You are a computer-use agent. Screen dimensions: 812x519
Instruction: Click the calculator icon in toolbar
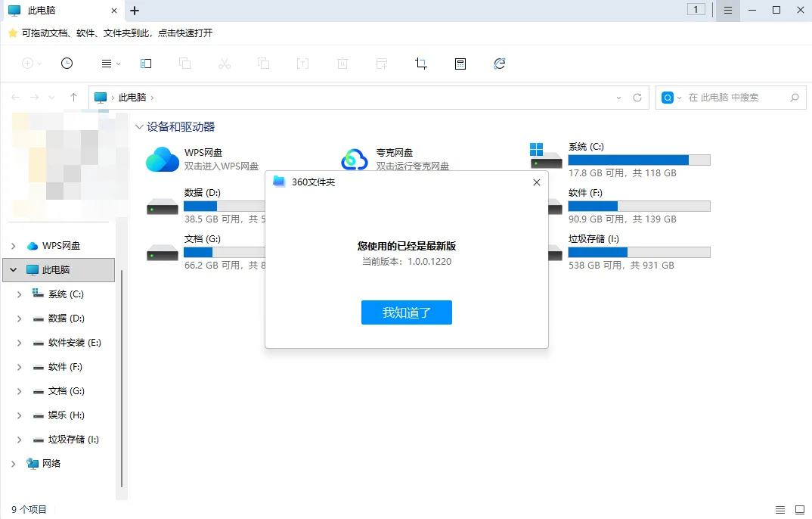coord(460,64)
